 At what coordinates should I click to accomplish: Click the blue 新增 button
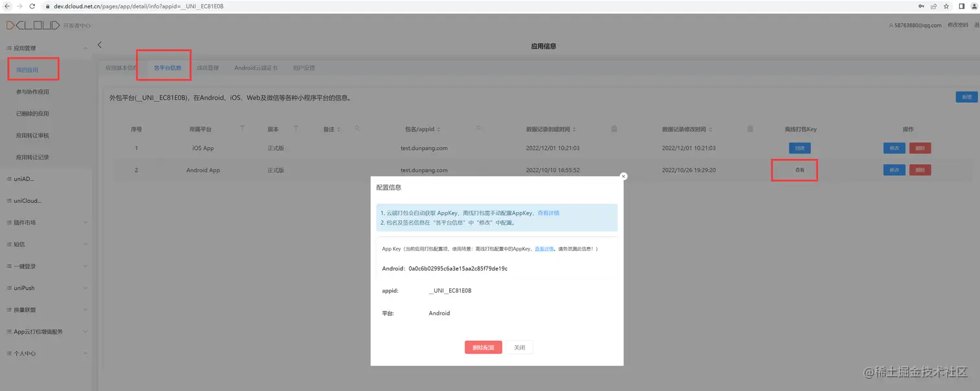pyautogui.click(x=966, y=97)
